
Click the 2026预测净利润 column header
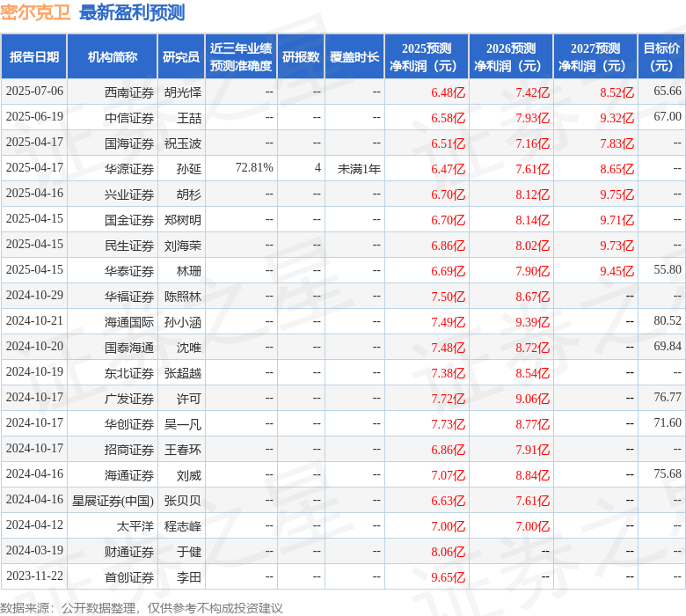point(511,57)
